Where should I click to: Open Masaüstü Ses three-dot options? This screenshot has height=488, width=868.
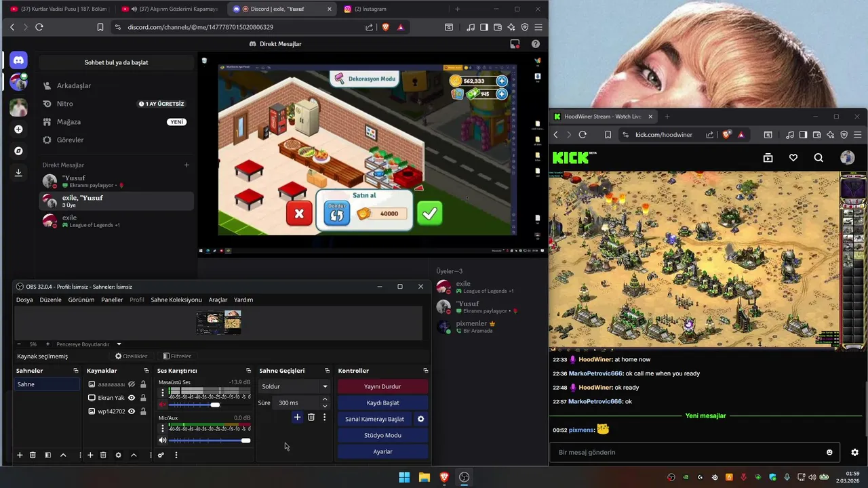pyautogui.click(x=162, y=392)
